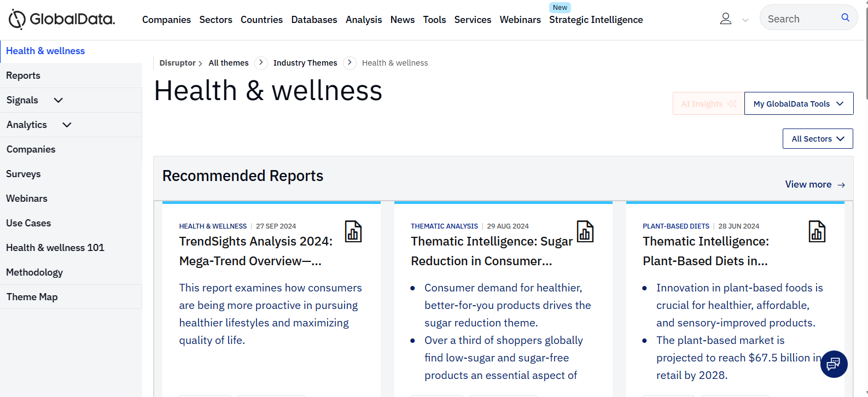
Task: Click into the Search field
Action: pos(799,19)
